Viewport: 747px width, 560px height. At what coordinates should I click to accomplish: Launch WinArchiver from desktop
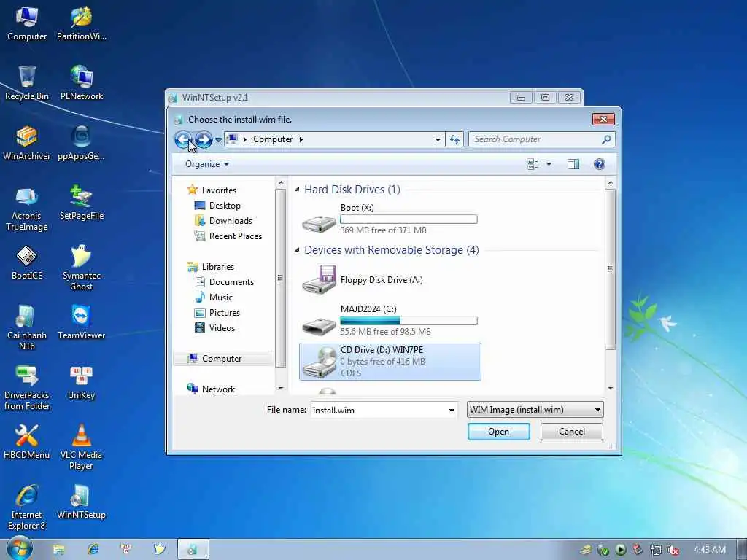(27, 143)
